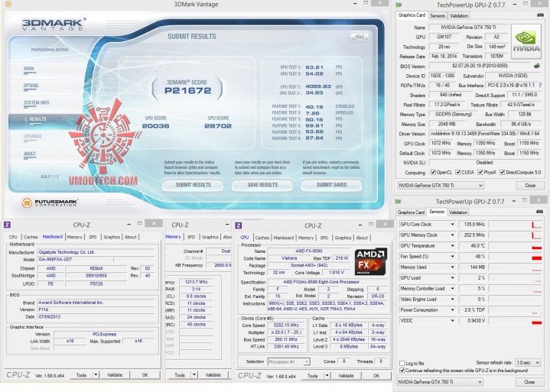Click the Fan Speed sensor graph

[x=515, y=257]
